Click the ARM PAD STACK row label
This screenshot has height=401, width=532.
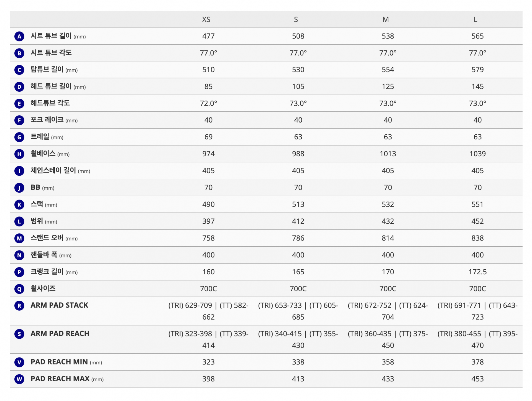coord(59,305)
